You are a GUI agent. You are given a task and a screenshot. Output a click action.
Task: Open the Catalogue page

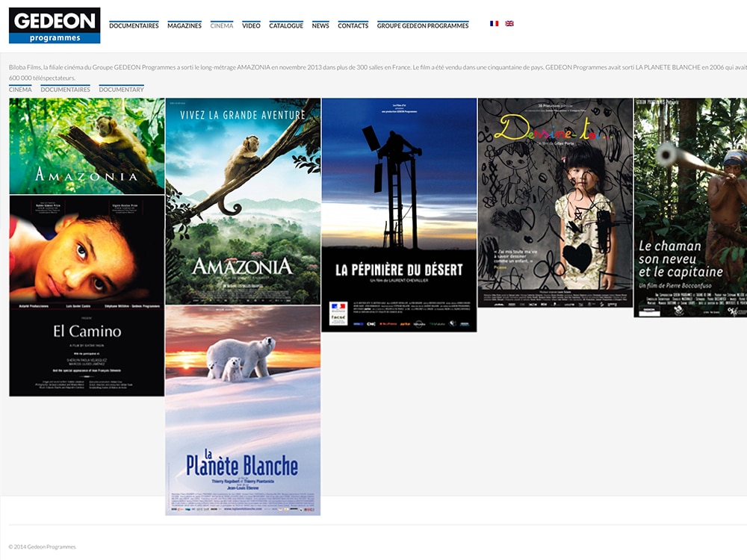coord(286,25)
